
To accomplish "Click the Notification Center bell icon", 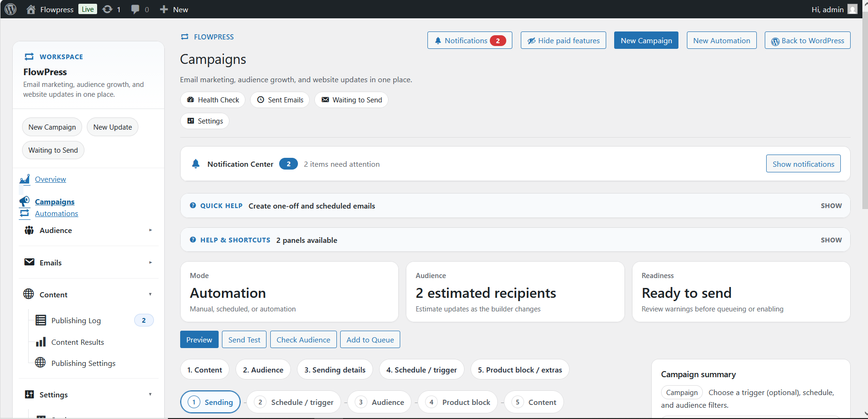I will [x=196, y=164].
